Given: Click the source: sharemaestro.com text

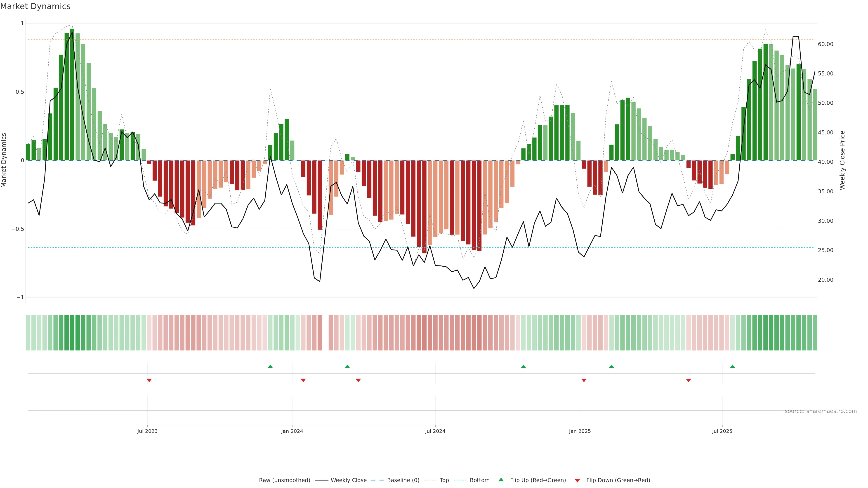Looking at the screenshot, I should (821, 411).
